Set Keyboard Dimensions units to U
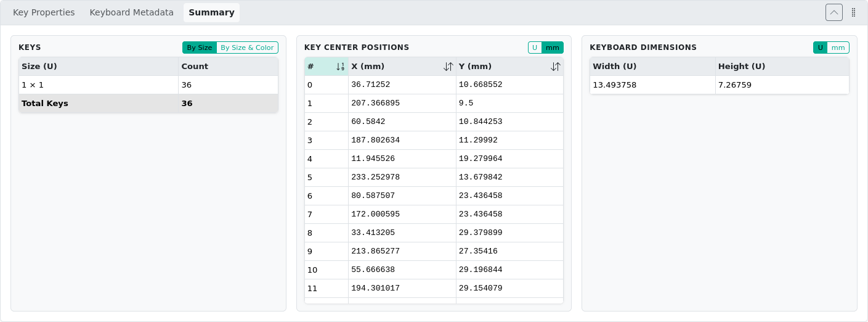The image size is (868, 322). pyautogui.click(x=820, y=47)
